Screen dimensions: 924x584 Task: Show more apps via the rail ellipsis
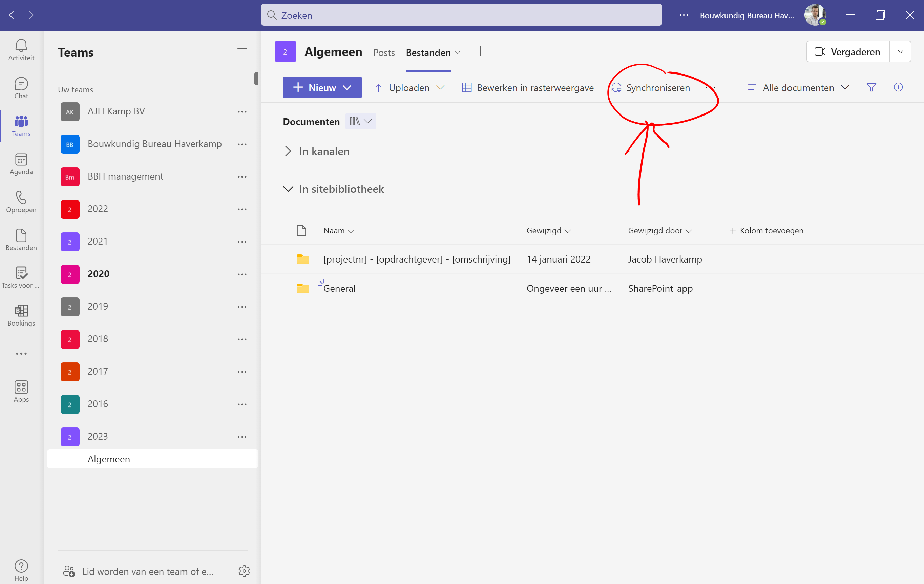21,353
